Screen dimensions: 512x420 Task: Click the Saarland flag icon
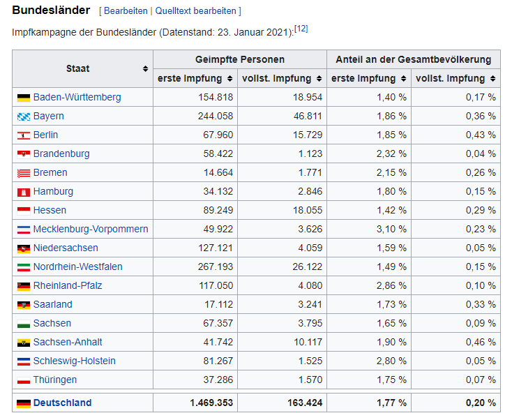[x=24, y=305]
